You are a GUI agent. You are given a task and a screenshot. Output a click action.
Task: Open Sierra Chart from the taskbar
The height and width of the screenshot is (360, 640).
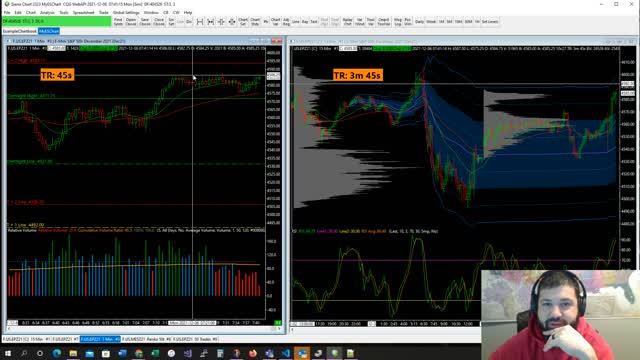tap(335, 353)
